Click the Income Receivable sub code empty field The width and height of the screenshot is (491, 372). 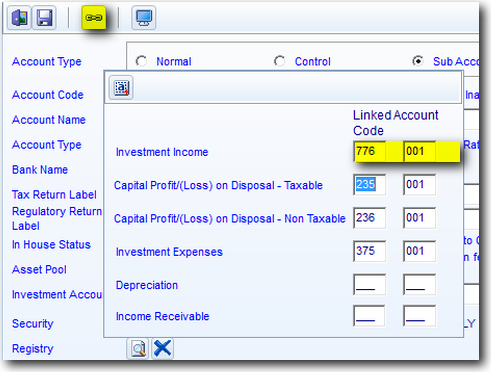419,316
